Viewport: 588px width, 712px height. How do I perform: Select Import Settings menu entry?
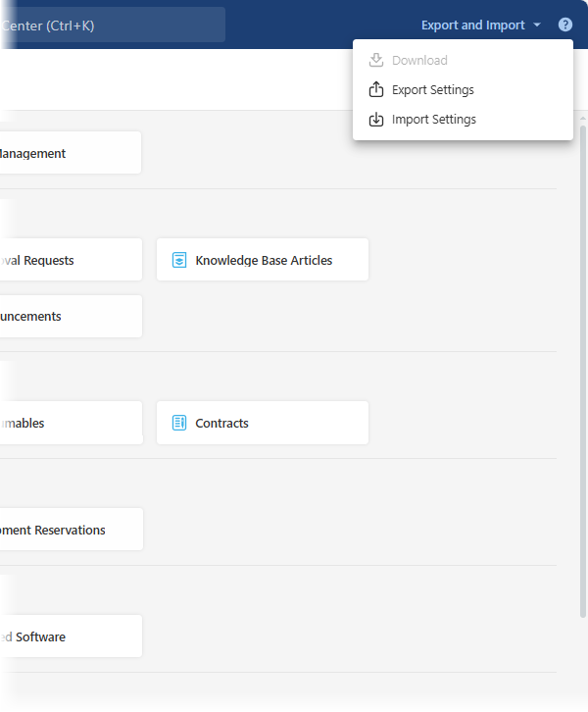[434, 120]
